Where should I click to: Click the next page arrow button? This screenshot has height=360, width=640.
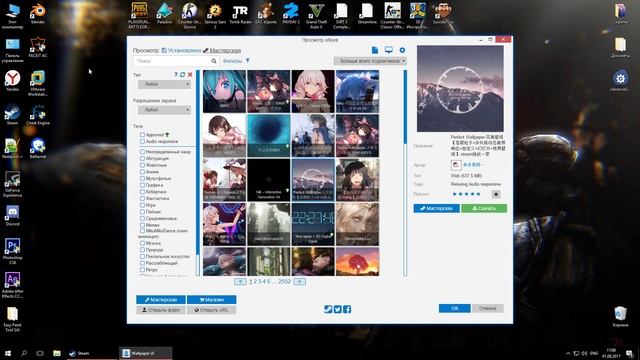(x=300, y=282)
